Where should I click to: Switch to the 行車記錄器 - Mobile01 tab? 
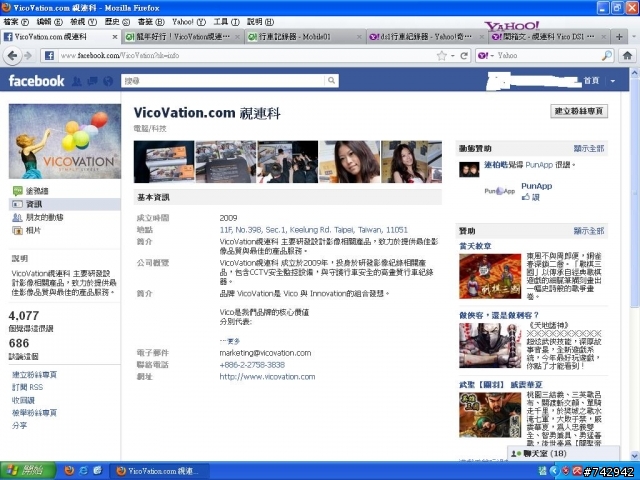[x=304, y=37]
